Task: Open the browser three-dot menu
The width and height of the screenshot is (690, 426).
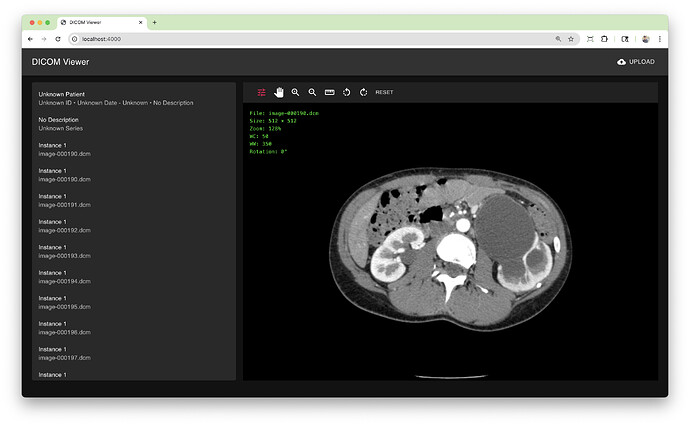Action: (660, 39)
